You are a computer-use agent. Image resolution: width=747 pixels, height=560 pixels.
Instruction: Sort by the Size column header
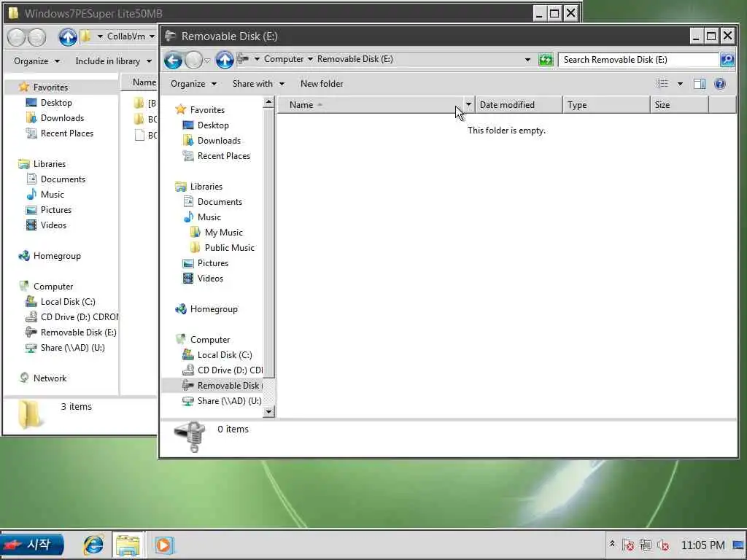tap(679, 105)
